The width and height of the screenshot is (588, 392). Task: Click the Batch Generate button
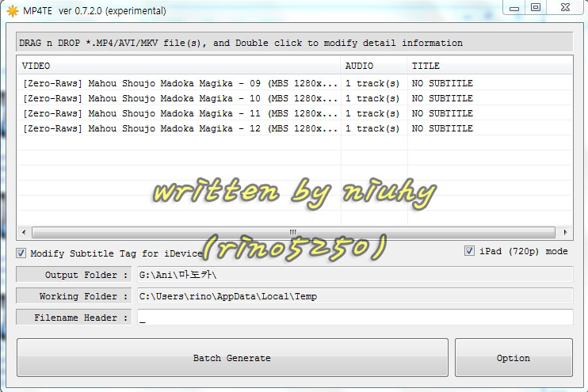232,357
